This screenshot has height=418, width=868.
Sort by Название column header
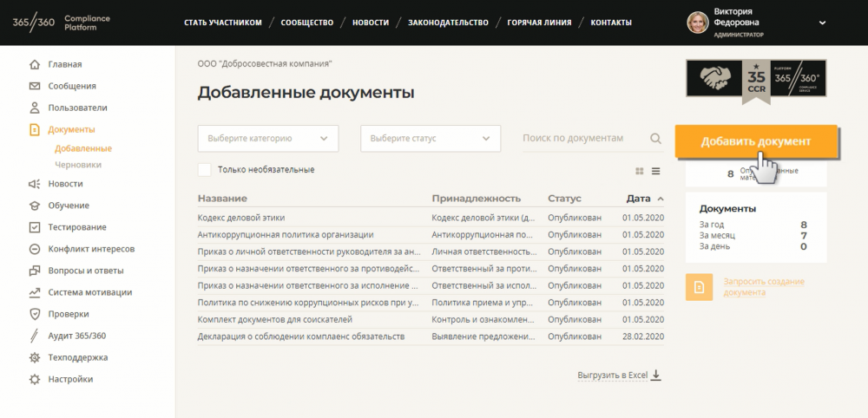coord(222,199)
